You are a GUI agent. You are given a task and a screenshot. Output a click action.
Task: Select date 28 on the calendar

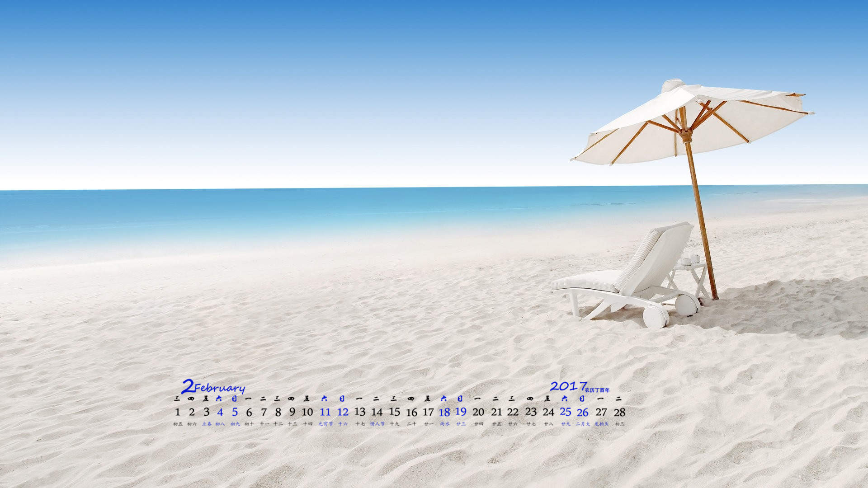pos(619,412)
